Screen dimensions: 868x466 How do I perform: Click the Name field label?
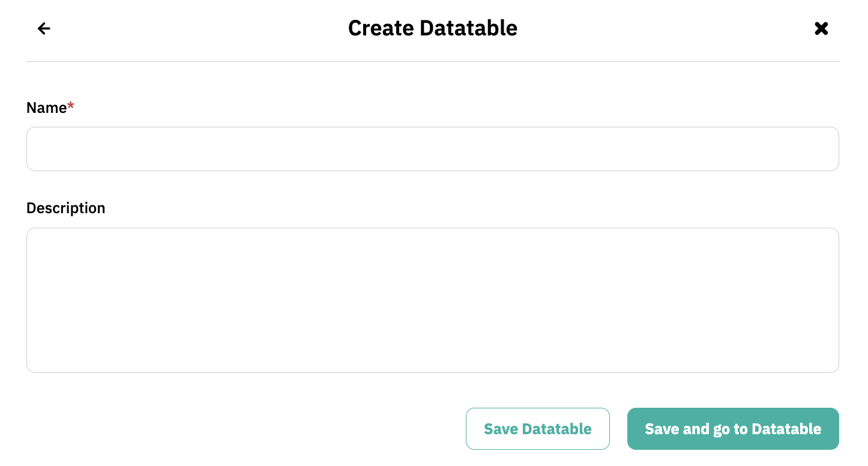47,107
